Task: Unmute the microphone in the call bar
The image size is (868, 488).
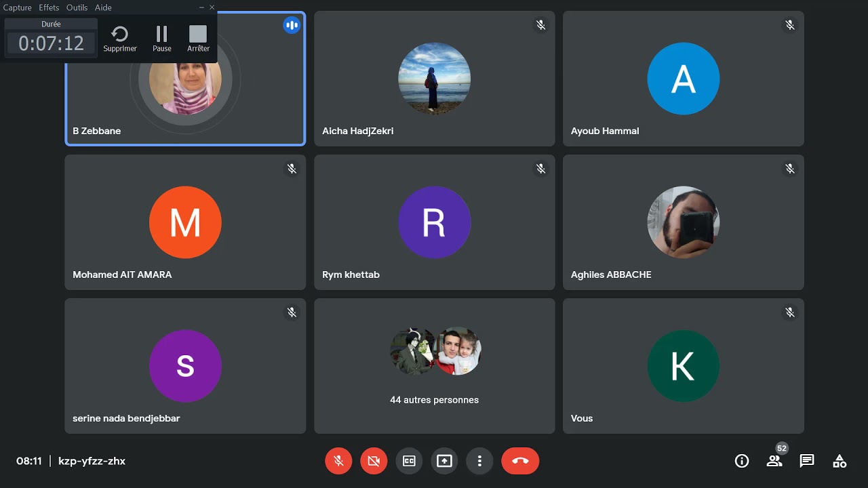Action: 338,461
